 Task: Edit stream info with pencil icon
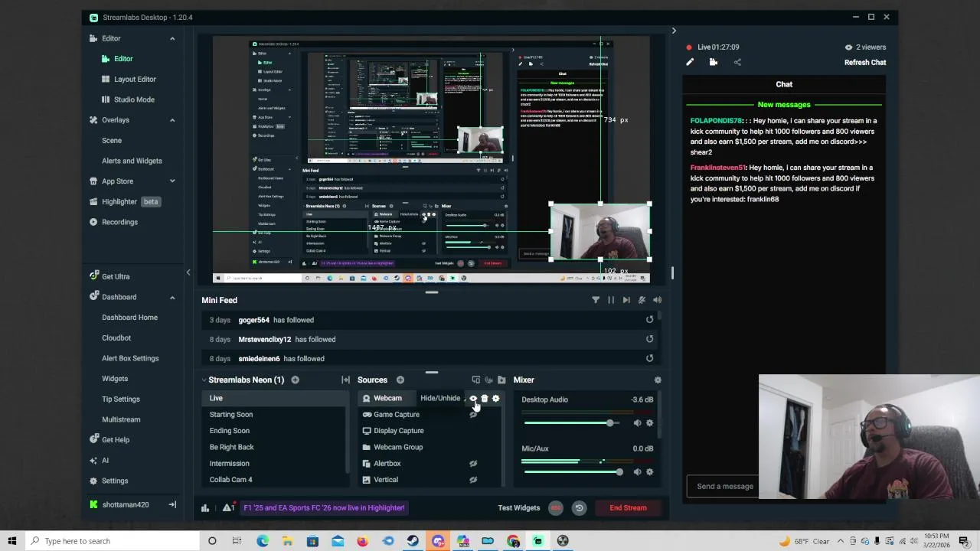coord(690,63)
